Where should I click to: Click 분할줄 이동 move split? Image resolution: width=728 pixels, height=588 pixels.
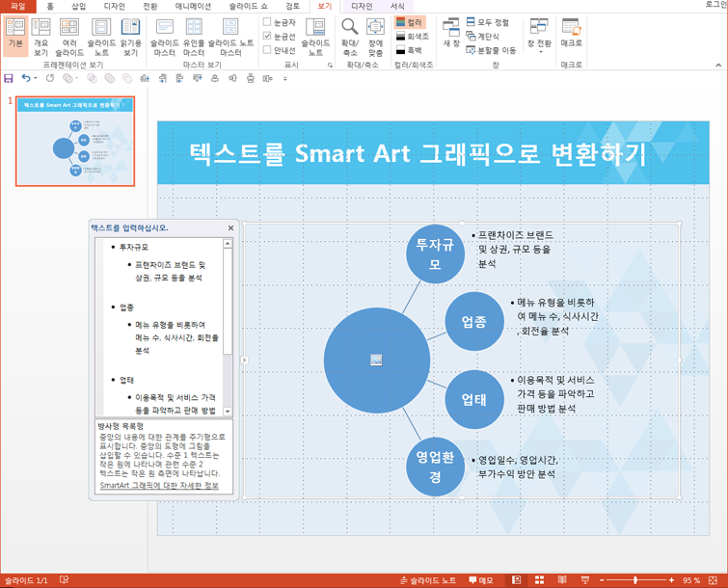pyautogui.click(x=491, y=50)
